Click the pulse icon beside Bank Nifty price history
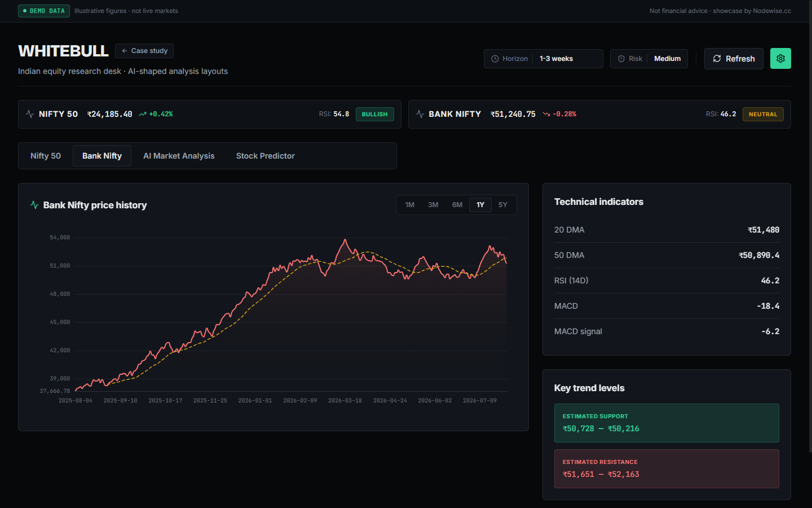 34,205
